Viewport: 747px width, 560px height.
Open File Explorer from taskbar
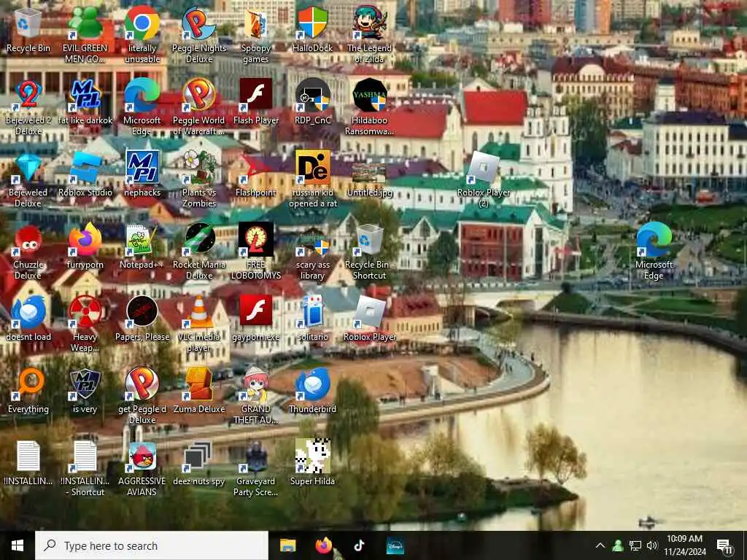(x=287, y=545)
